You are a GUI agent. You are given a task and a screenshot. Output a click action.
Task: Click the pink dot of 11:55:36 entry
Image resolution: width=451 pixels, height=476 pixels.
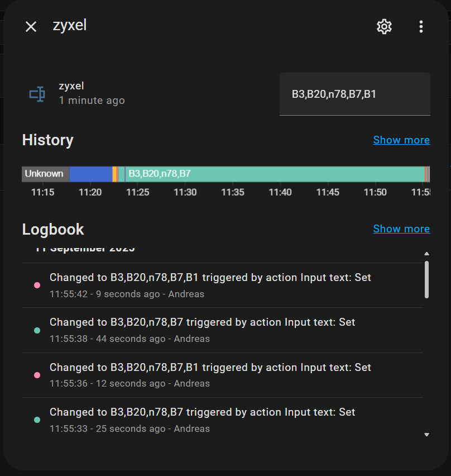pos(37,375)
